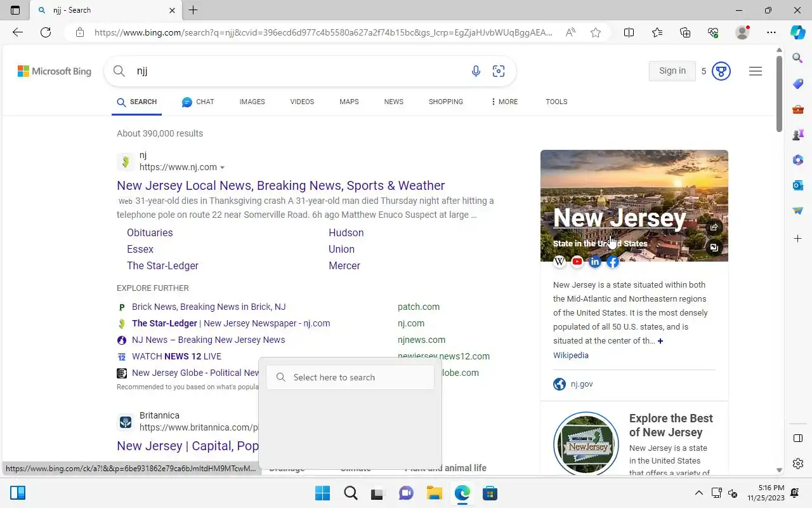Open the TOOLS search options
This screenshot has height=508, width=812.
(556, 102)
